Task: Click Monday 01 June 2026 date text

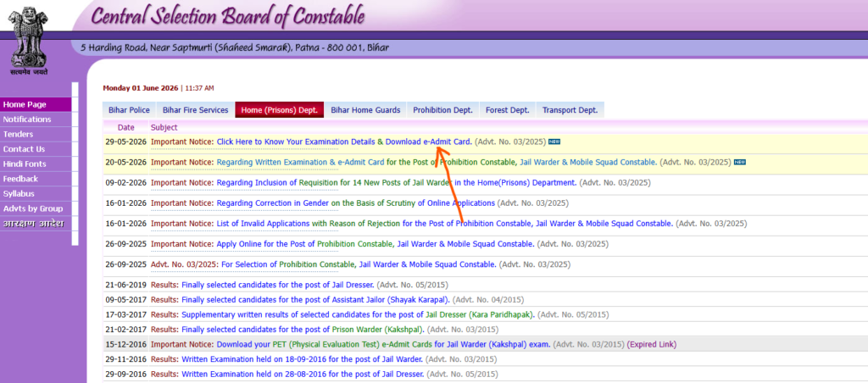Action: (x=142, y=88)
